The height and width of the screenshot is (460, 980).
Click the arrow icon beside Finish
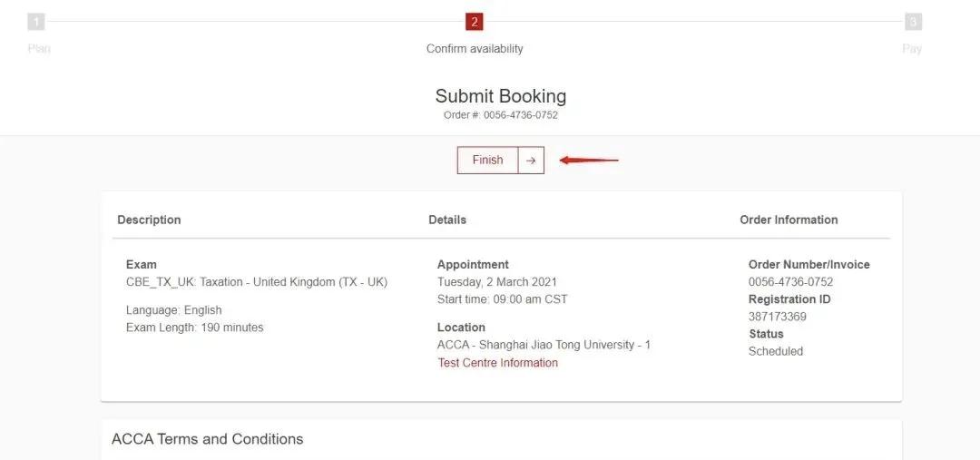(531, 161)
